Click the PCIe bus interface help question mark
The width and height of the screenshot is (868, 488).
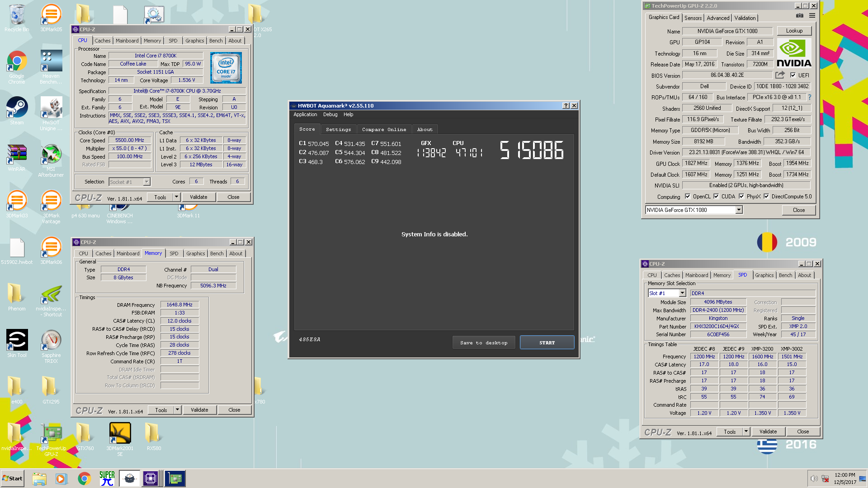tap(809, 97)
